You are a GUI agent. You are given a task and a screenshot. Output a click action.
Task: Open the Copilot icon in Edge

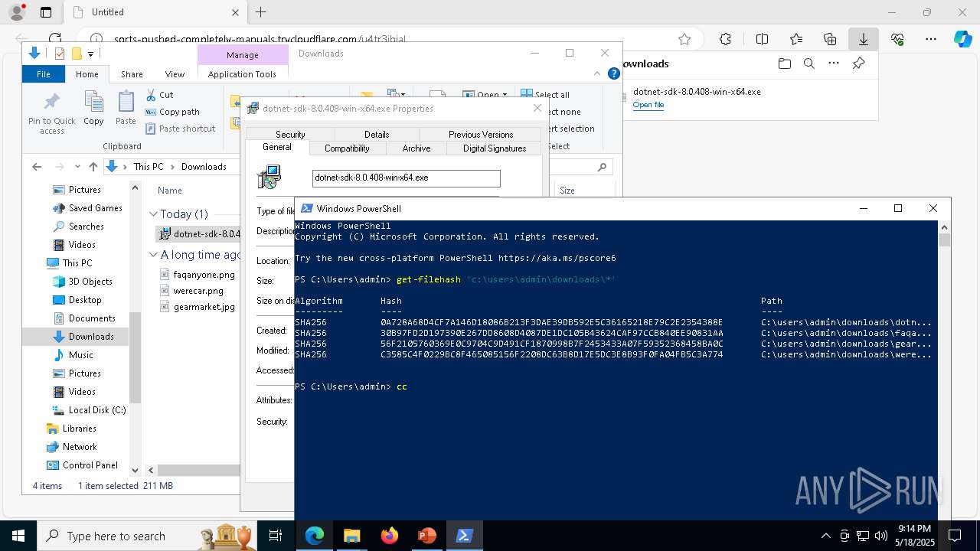coord(962,39)
